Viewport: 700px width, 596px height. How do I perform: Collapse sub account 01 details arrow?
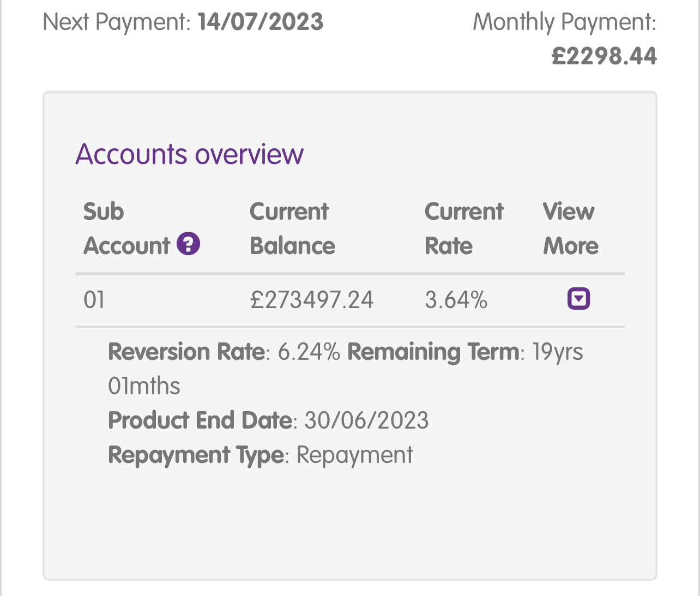coord(578,299)
